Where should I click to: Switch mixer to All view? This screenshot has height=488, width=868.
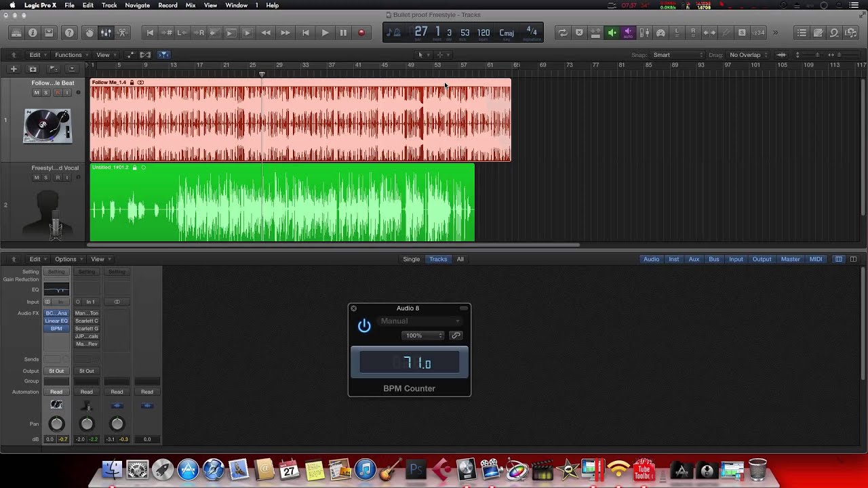pos(460,259)
